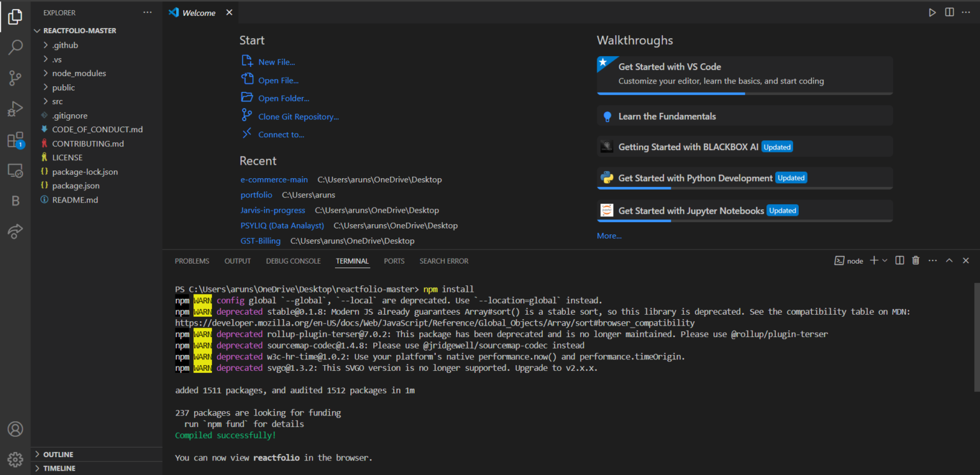Screen dimensions: 980x475
Task: Click the Get Started walkthrough progress bar
Action: 671,93
